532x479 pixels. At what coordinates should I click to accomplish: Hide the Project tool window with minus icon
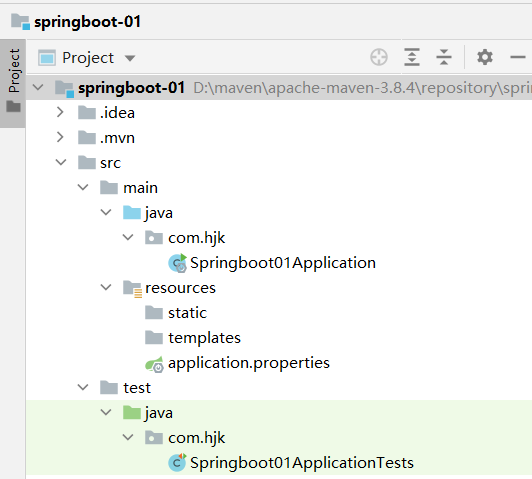[517, 57]
